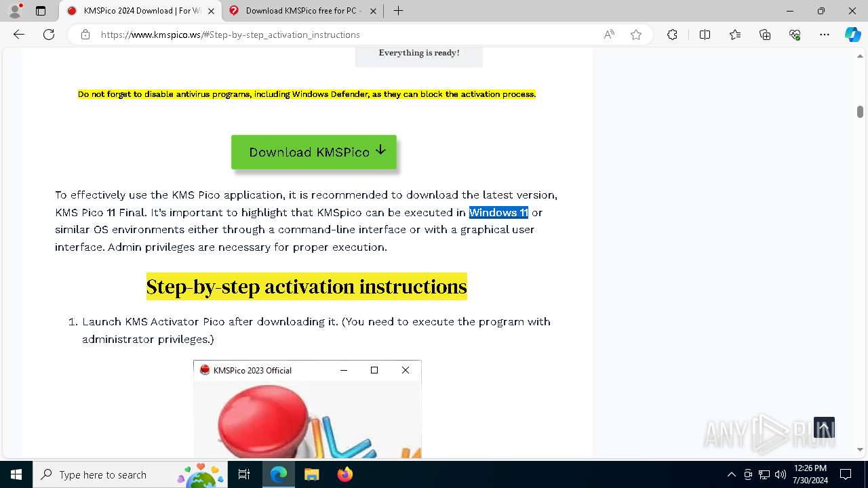Open browser Extensions icon

click(672, 35)
